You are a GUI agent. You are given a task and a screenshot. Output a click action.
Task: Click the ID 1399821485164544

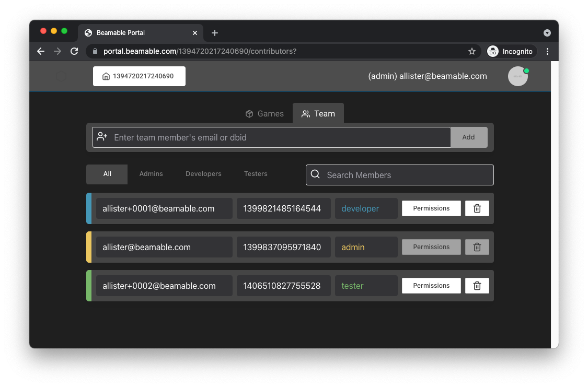pyautogui.click(x=283, y=208)
